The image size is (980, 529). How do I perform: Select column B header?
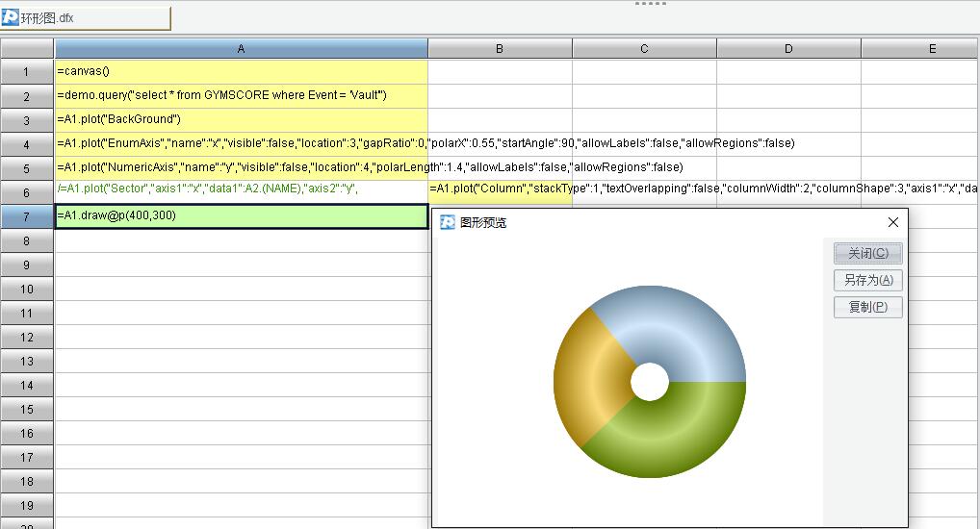500,48
